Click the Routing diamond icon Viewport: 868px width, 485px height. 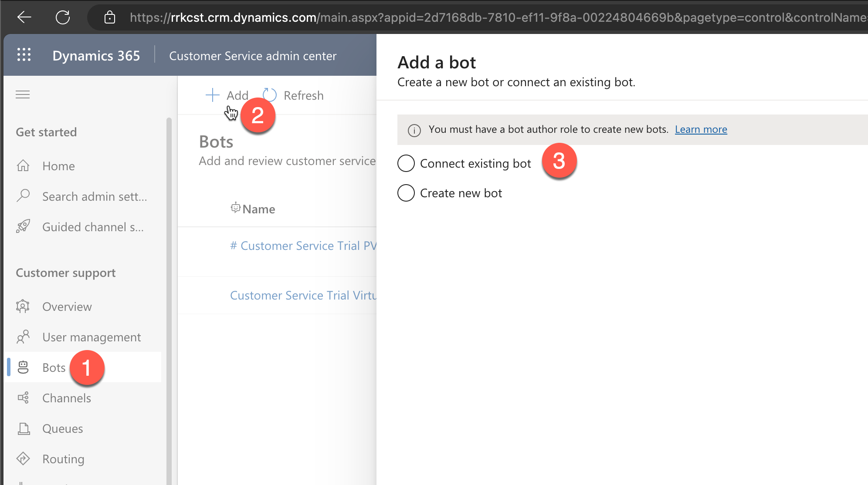click(x=23, y=458)
